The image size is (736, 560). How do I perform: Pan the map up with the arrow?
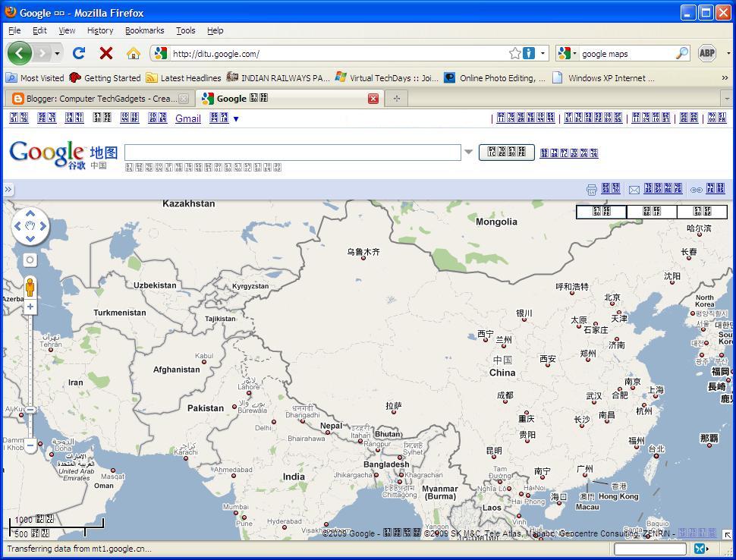pos(30,213)
